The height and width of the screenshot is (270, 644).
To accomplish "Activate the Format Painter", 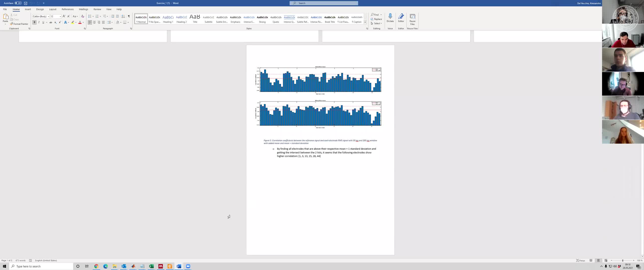I will click(x=19, y=24).
